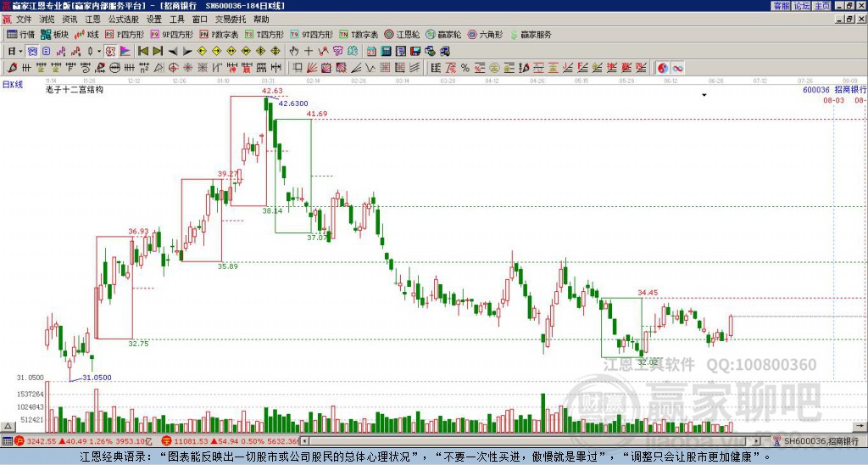Select the hand pan tool
This screenshot has width=868, height=465.
[293, 51]
